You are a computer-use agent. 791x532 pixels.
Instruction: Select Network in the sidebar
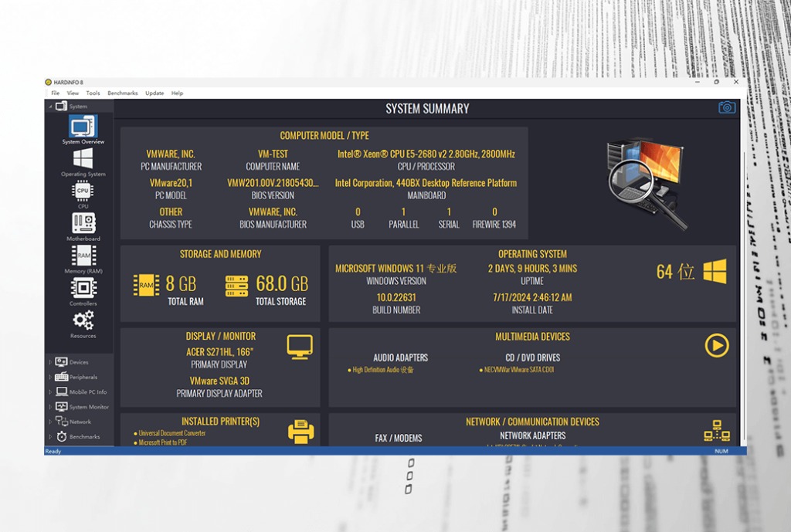(80, 422)
